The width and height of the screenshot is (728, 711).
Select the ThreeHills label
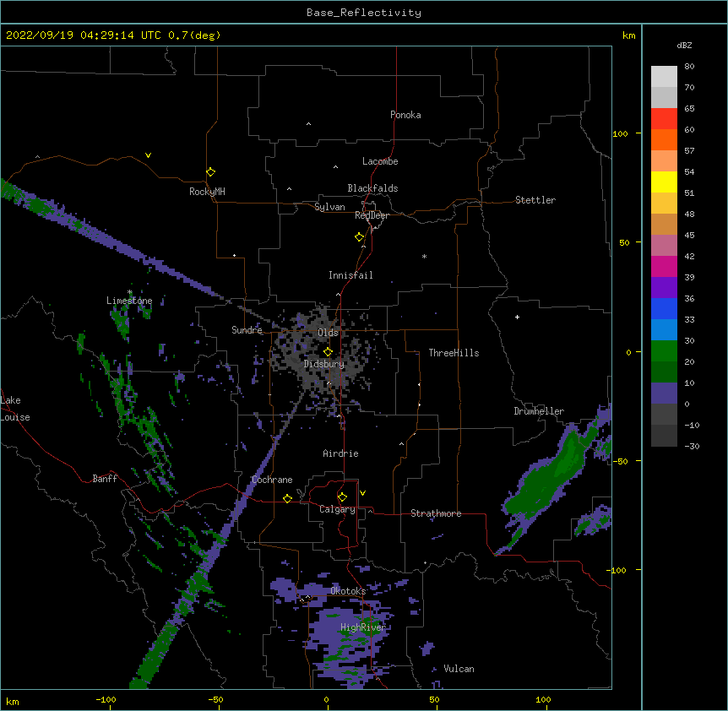coord(454,353)
